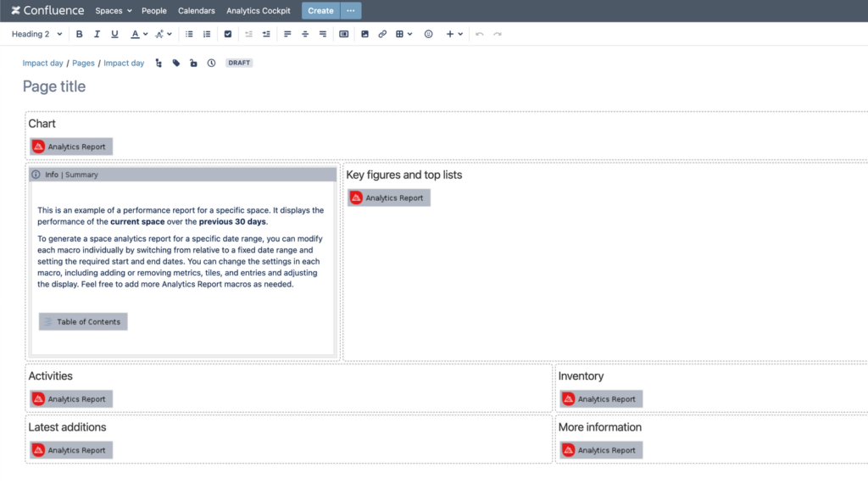Click the insert more content plus icon

click(450, 34)
